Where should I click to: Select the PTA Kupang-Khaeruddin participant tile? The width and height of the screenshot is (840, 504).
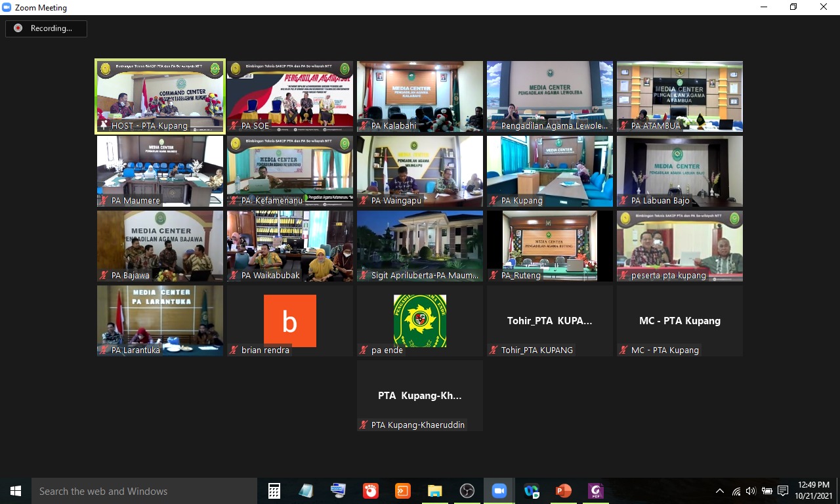point(420,396)
